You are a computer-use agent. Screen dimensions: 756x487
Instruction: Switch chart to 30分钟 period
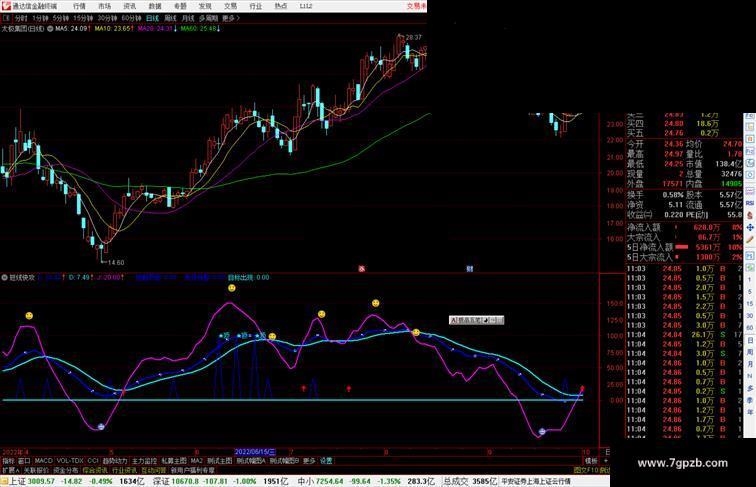click(x=107, y=18)
